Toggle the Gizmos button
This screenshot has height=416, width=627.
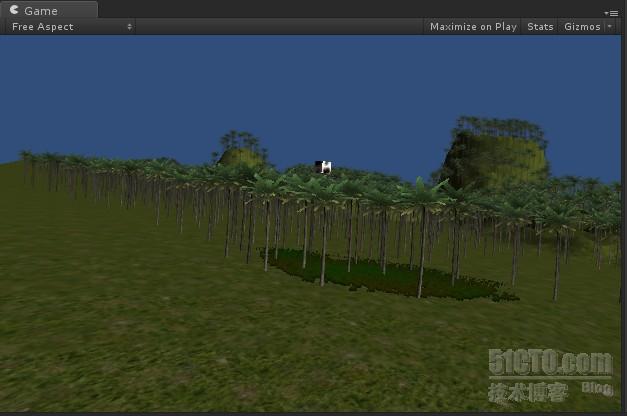coord(582,27)
